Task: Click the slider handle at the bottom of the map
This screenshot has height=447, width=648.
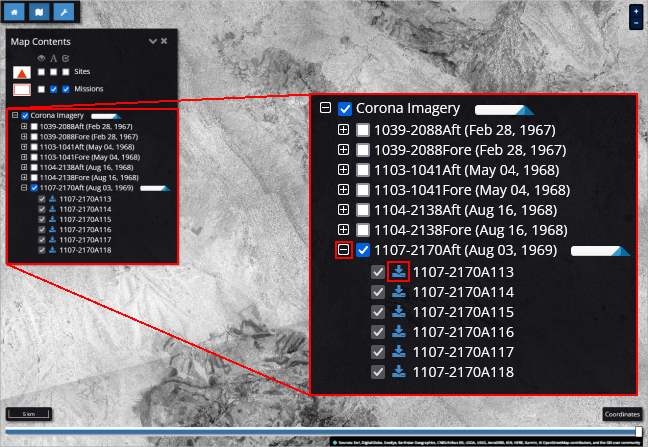Action: point(638,432)
